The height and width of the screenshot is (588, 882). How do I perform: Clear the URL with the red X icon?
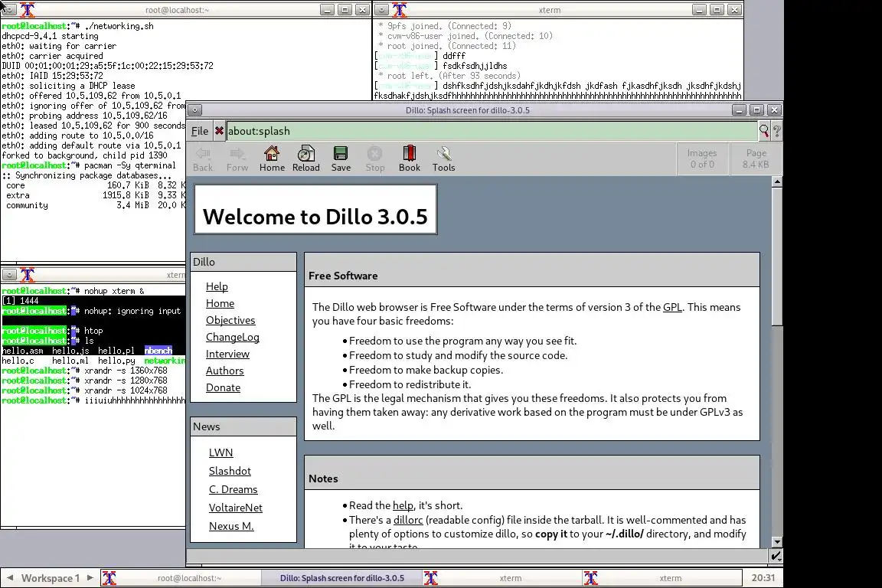coord(220,131)
